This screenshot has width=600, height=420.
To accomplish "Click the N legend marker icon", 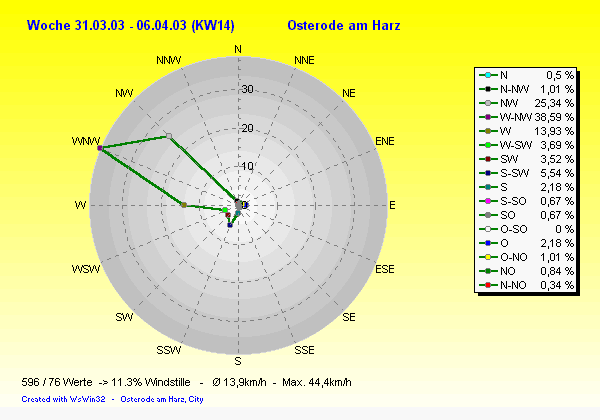I will (x=487, y=75).
